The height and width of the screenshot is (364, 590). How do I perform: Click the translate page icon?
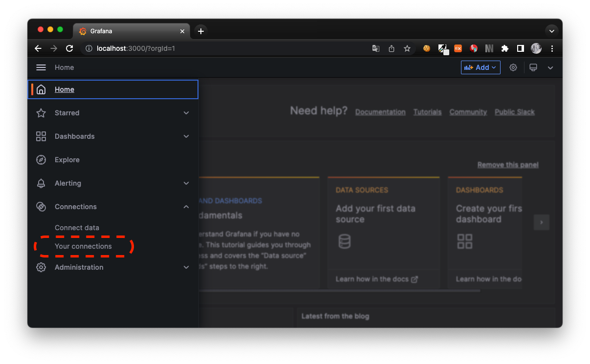(375, 48)
